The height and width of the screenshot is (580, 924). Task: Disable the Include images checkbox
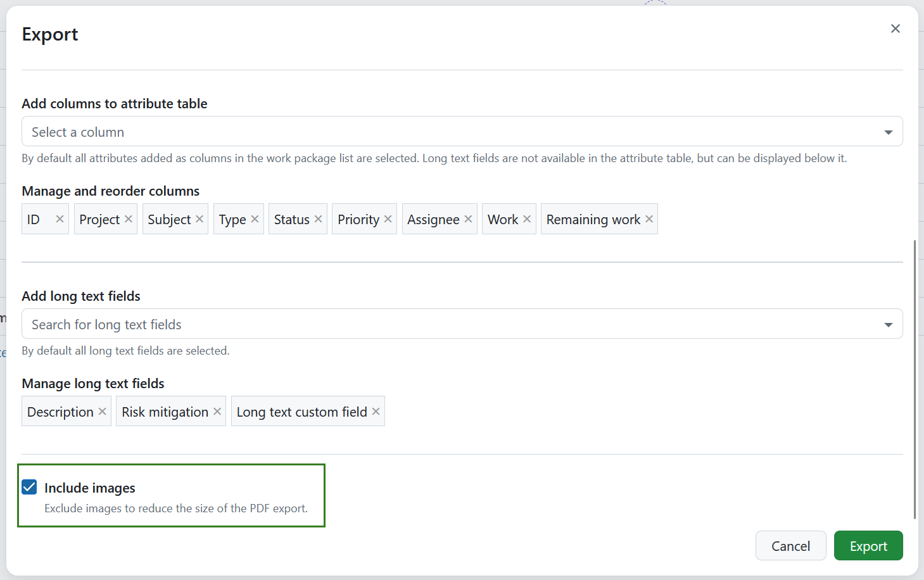28,487
